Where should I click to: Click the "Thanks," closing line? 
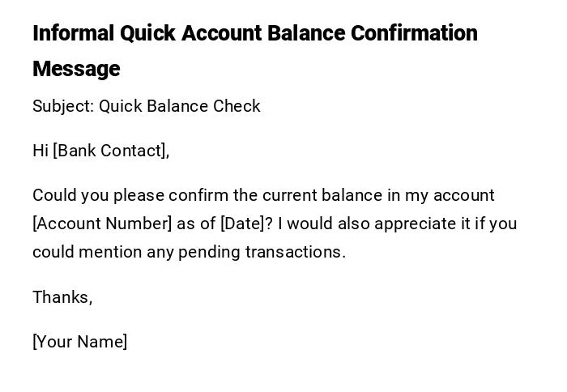click(62, 297)
